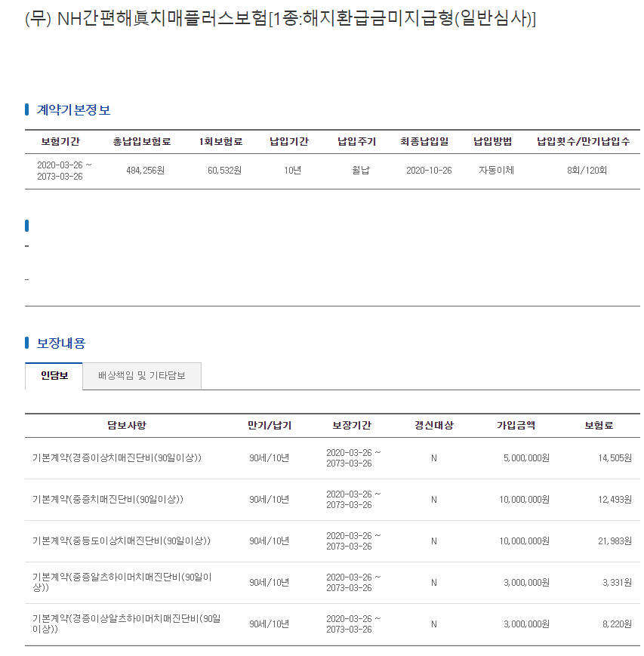Click the insurance product title at top
The height and width of the screenshot is (656, 644).
tap(280, 18)
